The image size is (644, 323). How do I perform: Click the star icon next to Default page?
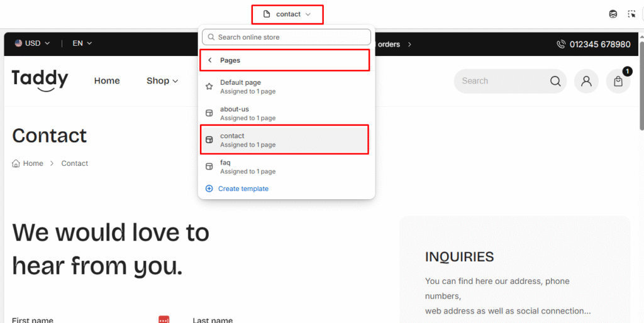click(x=209, y=87)
